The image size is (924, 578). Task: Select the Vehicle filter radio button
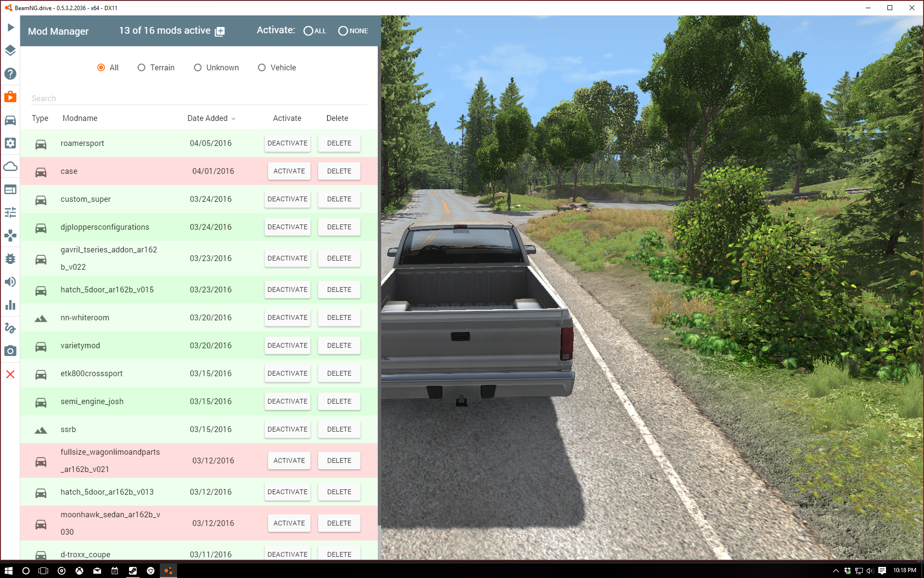(x=262, y=67)
